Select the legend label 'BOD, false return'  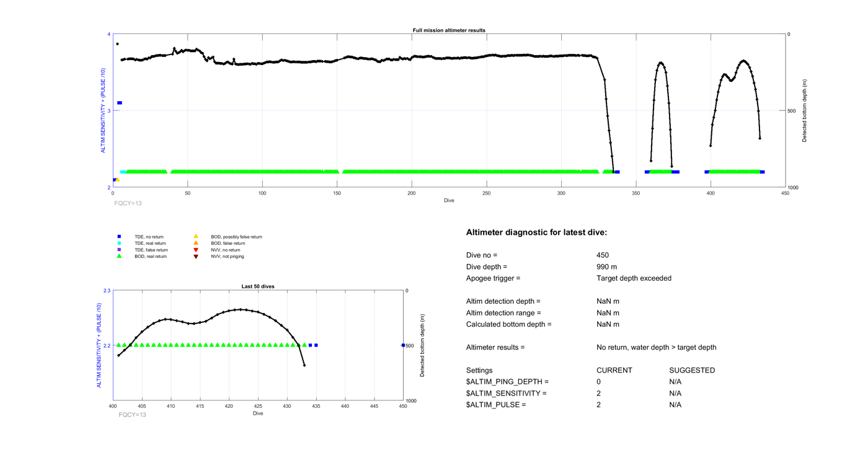tap(228, 244)
